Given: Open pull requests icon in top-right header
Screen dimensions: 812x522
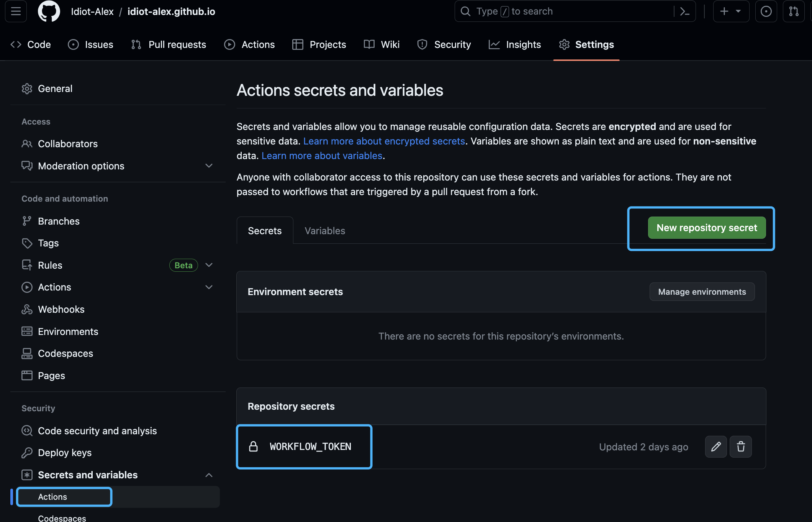Looking at the screenshot, I should (x=793, y=11).
